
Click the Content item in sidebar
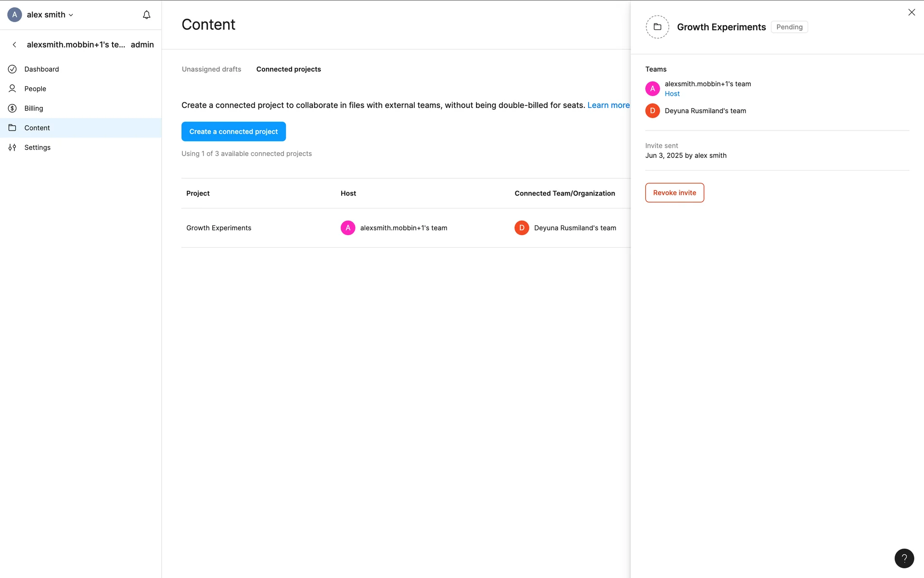coord(37,128)
